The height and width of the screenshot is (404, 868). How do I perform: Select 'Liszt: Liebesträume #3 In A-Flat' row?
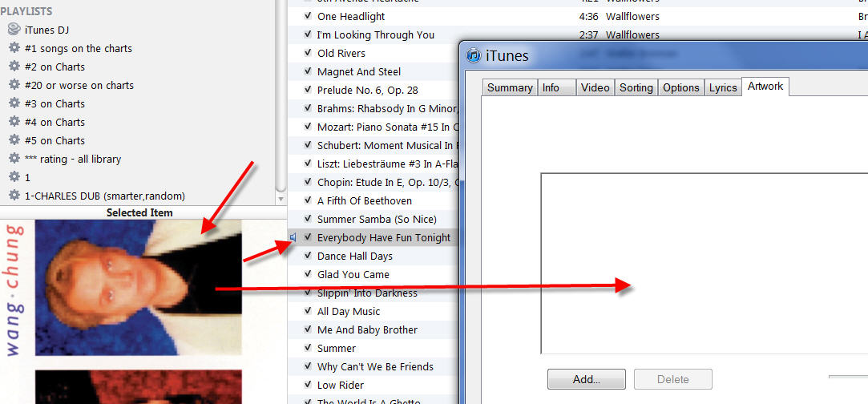388,164
